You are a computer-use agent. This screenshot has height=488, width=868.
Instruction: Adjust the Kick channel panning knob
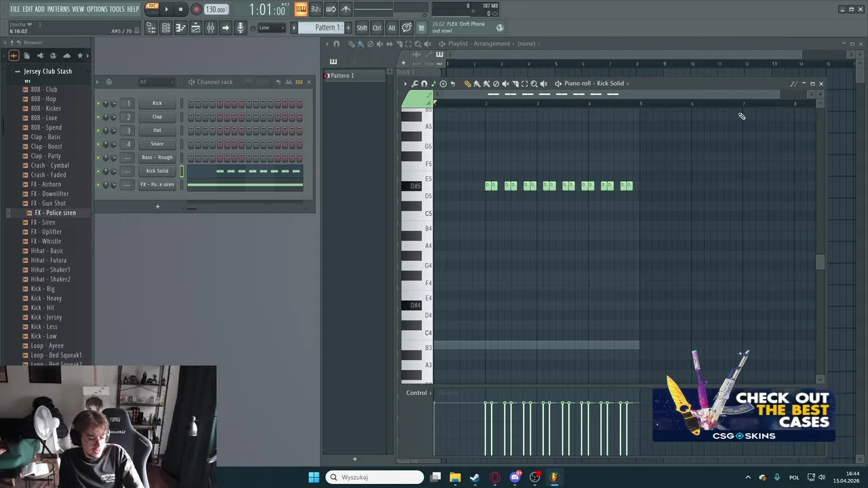tap(105, 103)
